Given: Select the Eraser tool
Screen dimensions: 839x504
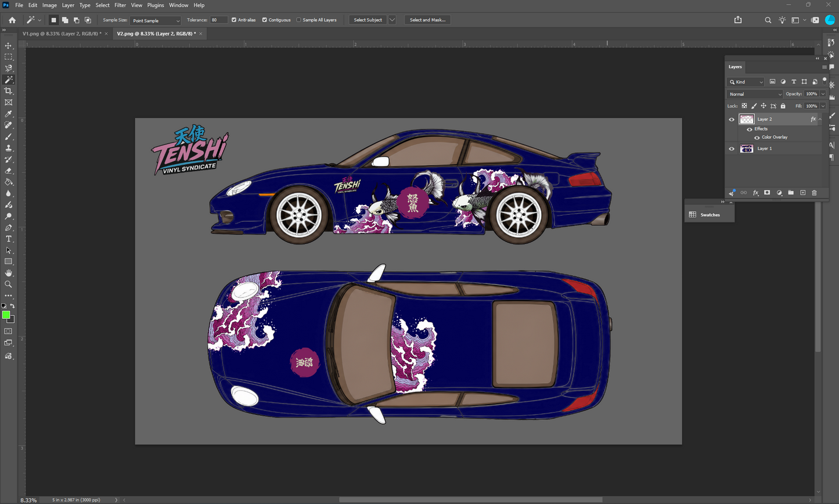Looking at the screenshot, I should (8, 171).
